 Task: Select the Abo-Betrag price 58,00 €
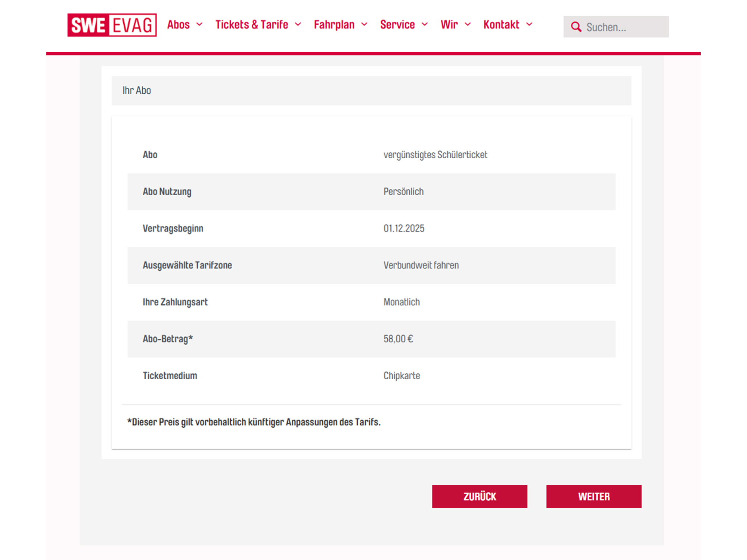pyautogui.click(x=398, y=339)
